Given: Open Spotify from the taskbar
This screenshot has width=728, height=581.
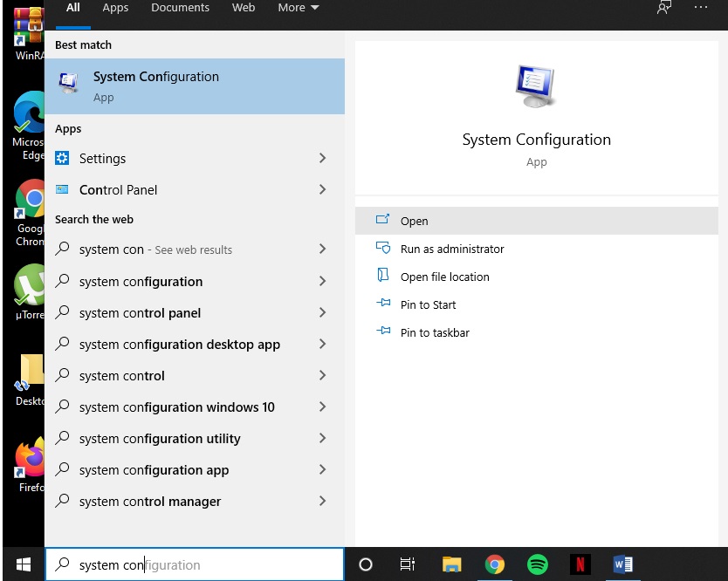Looking at the screenshot, I should tap(537, 564).
